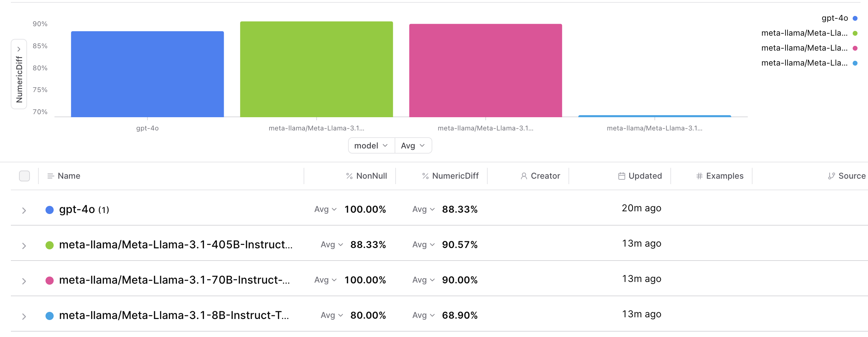868x337 pixels.
Task: Click the lines icon beside Name header
Action: 51,176
